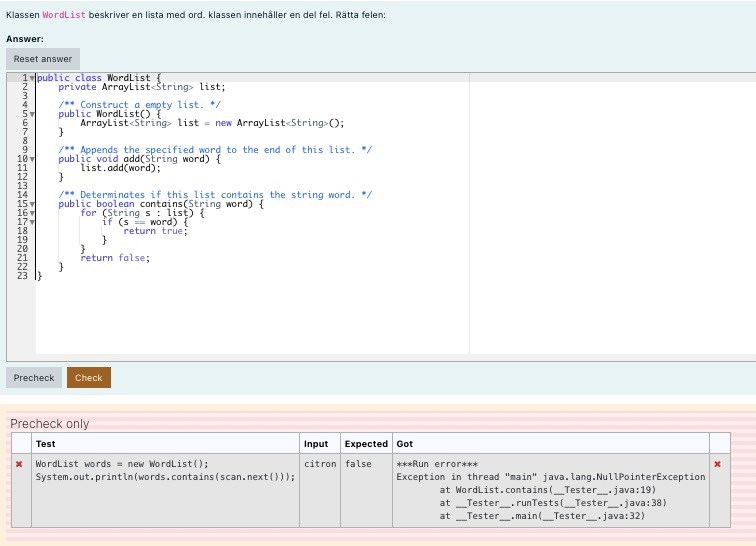756x546 pixels.
Task: Click line number 23 in the gutter
Action: pos(22,276)
